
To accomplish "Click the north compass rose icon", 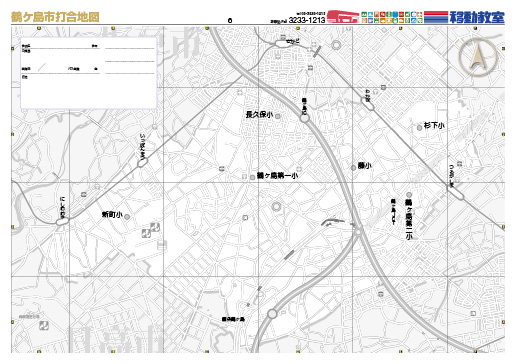I will click(x=478, y=57).
